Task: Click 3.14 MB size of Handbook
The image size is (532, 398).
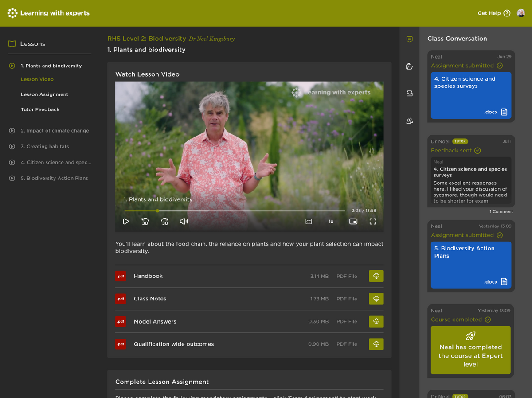Action: click(319, 276)
